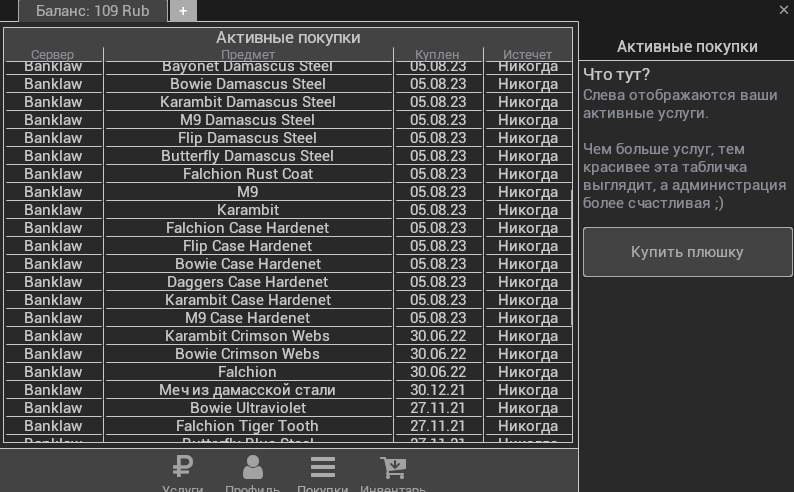Select the M9 Case Hardenet item
Image resolution: width=794 pixels, height=492 pixels.
[x=248, y=317]
